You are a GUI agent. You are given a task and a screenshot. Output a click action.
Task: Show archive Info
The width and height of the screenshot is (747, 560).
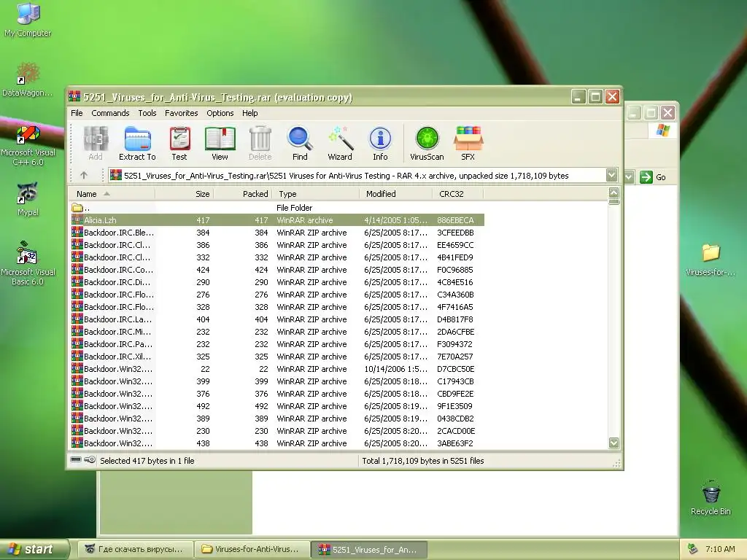pyautogui.click(x=380, y=144)
